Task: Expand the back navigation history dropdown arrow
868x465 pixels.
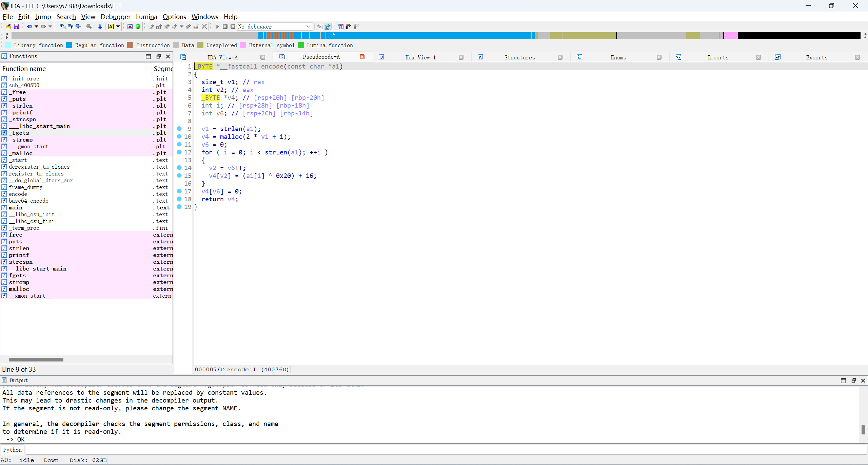Action: point(36,26)
